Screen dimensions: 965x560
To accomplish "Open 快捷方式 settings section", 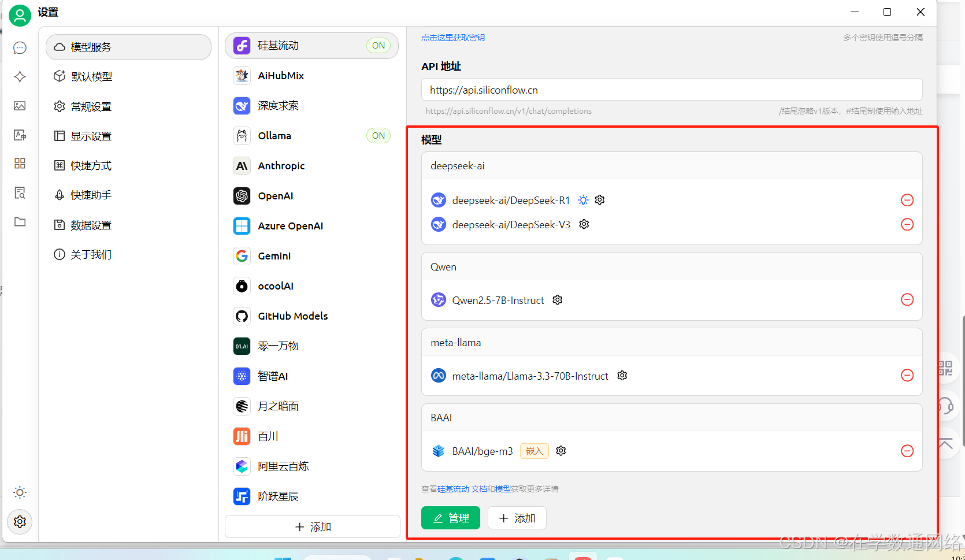I will (x=128, y=165).
